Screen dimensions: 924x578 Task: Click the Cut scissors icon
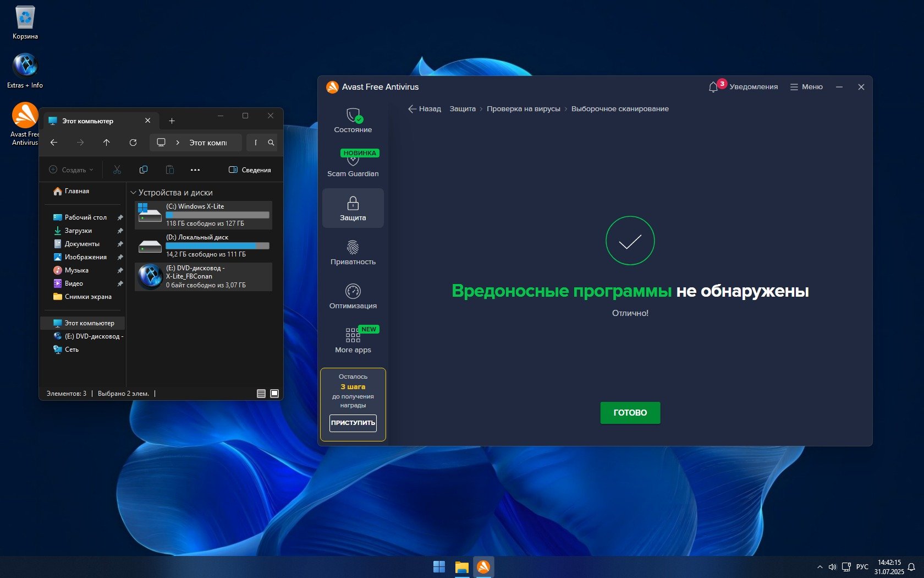coord(117,170)
